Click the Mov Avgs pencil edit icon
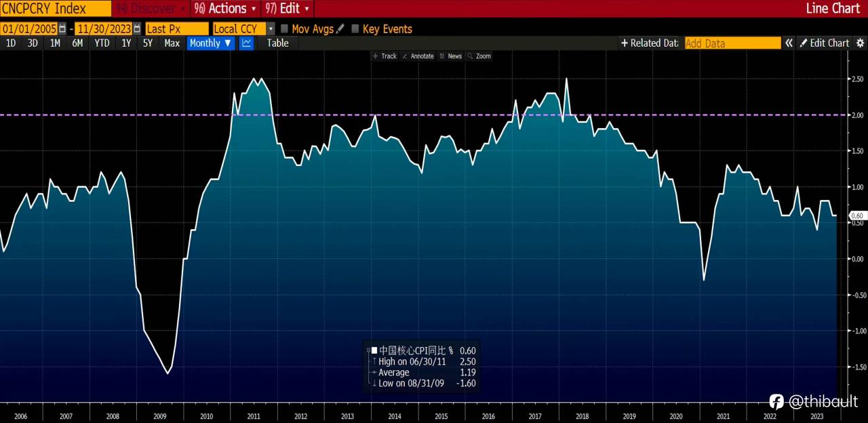Image resolution: width=868 pixels, height=423 pixels. [x=340, y=28]
